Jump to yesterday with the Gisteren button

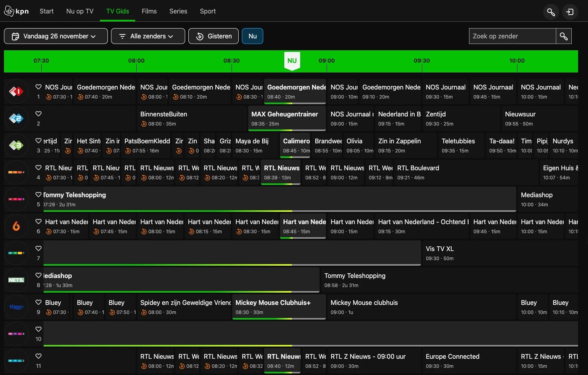click(x=213, y=36)
